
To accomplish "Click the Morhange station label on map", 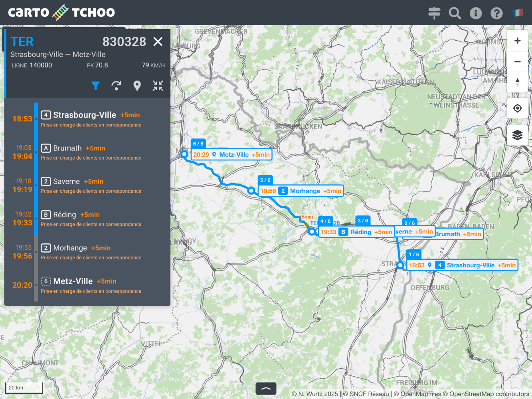I will tap(305, 191).
